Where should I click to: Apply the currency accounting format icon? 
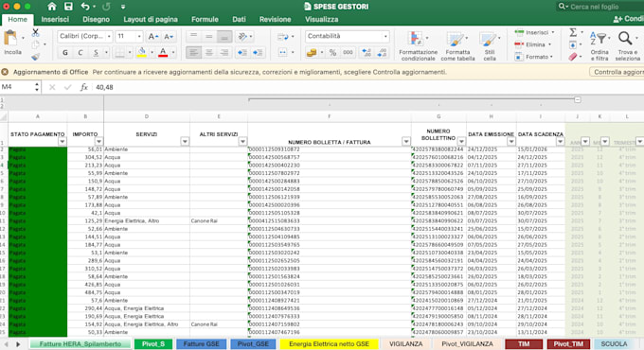pos(312,53)
